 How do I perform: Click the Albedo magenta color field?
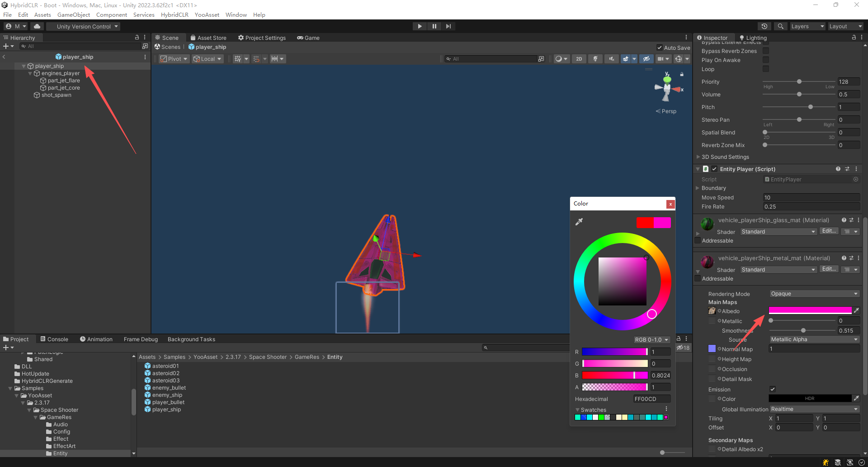(810, 310)
